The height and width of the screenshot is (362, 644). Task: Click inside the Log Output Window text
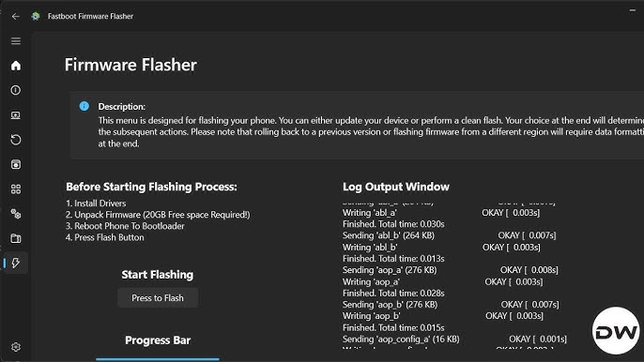point(453,276)
